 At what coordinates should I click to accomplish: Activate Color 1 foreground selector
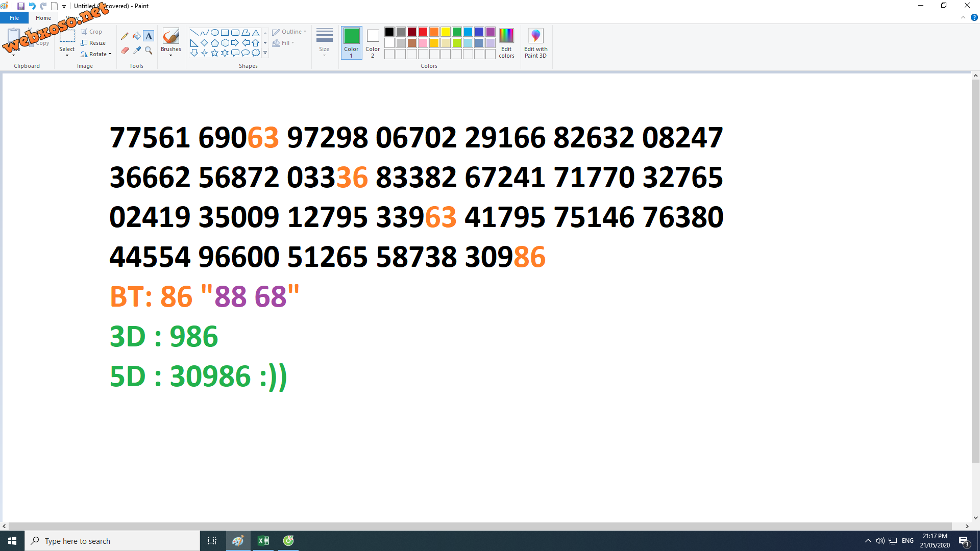point(351,43)
